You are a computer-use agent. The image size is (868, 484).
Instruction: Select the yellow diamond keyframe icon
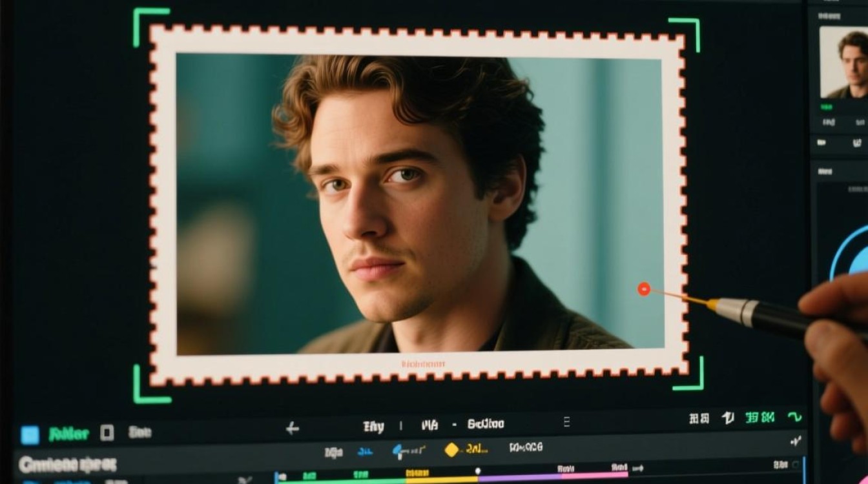click(x=451, y=450)
